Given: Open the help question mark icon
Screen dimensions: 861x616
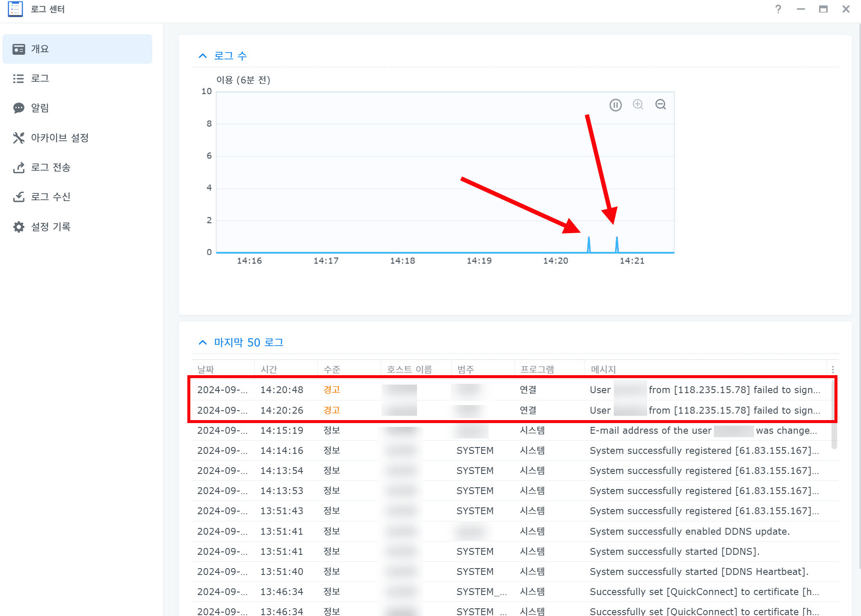Looking at the screenshot, I should coord(778,9).
